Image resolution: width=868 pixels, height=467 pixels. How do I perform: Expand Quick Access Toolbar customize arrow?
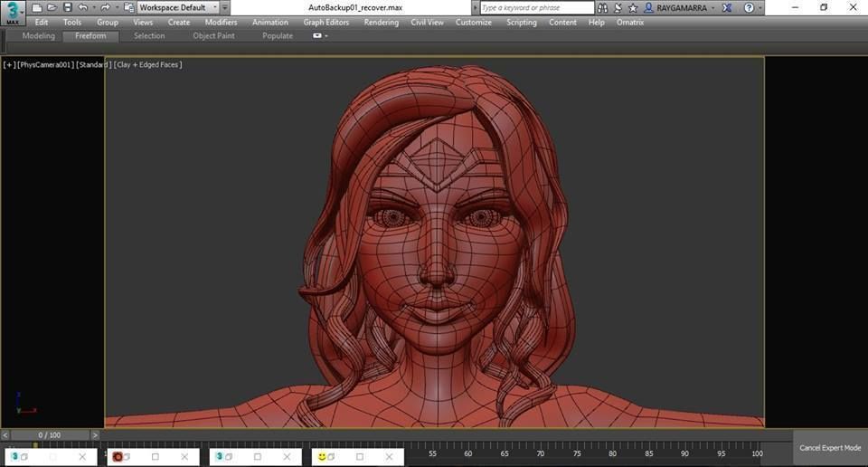pos(225,8)
